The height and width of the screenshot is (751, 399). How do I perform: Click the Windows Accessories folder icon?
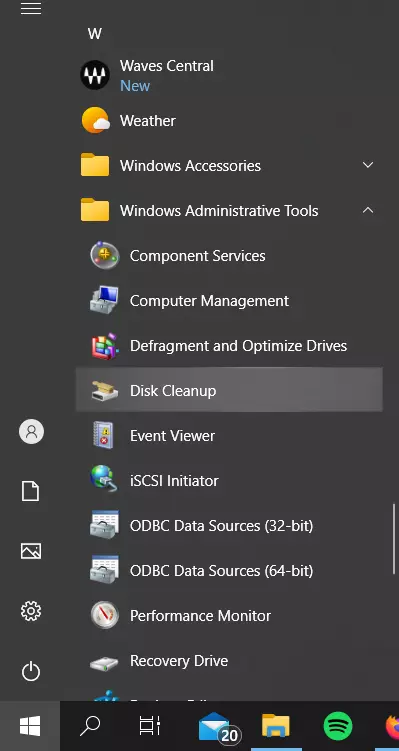[95, 165]
